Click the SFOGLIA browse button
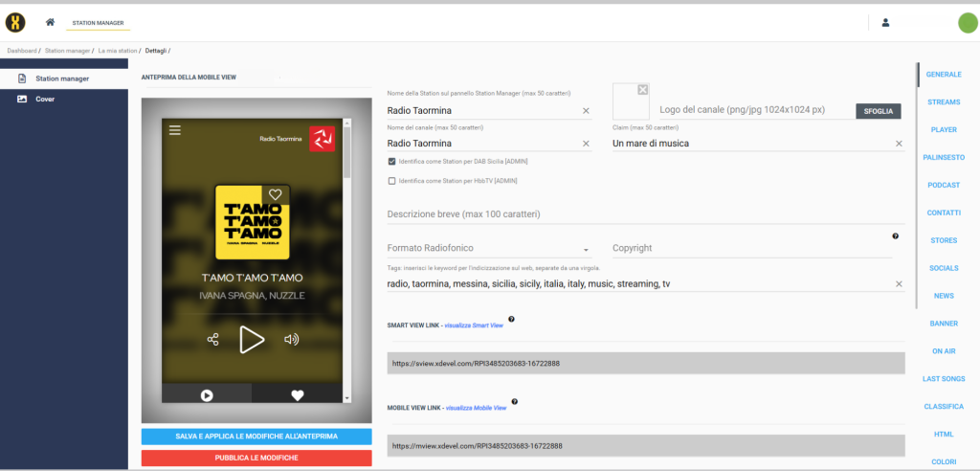 pyautogui.click(x=879, y=111)
